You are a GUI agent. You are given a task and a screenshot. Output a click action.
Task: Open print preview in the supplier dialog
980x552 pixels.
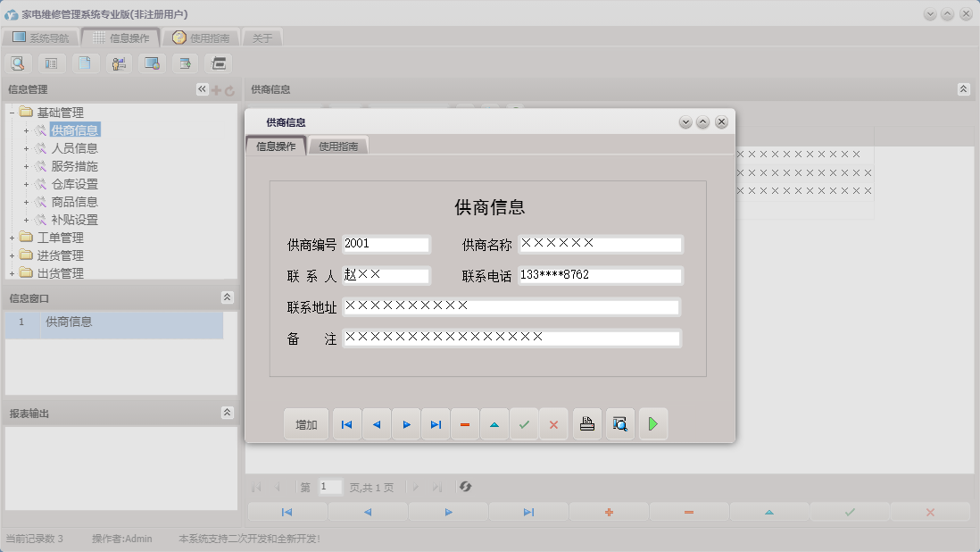(x=619, y=424)
